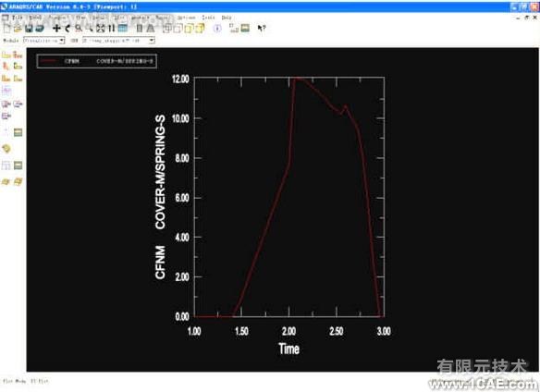540x392 pixels.
Task: Activate the context help arrow icon
Action: point(262,29)
